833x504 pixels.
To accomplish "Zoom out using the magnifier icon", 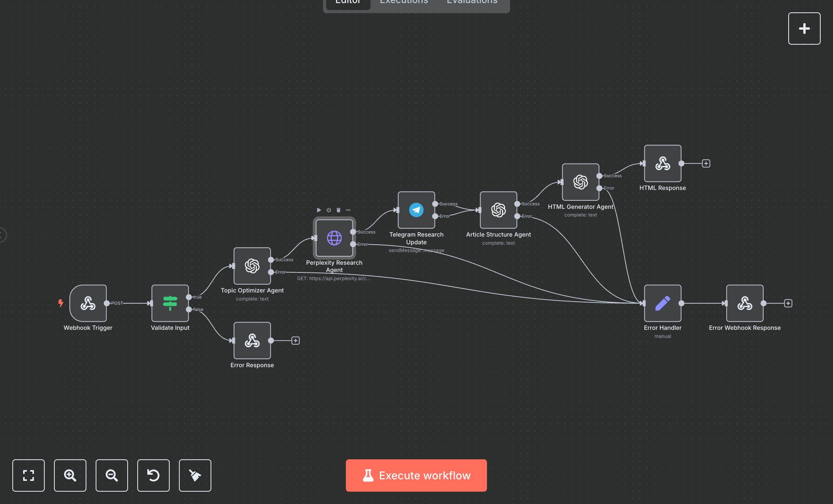I will pyautogui.click(x=112, y=475).
